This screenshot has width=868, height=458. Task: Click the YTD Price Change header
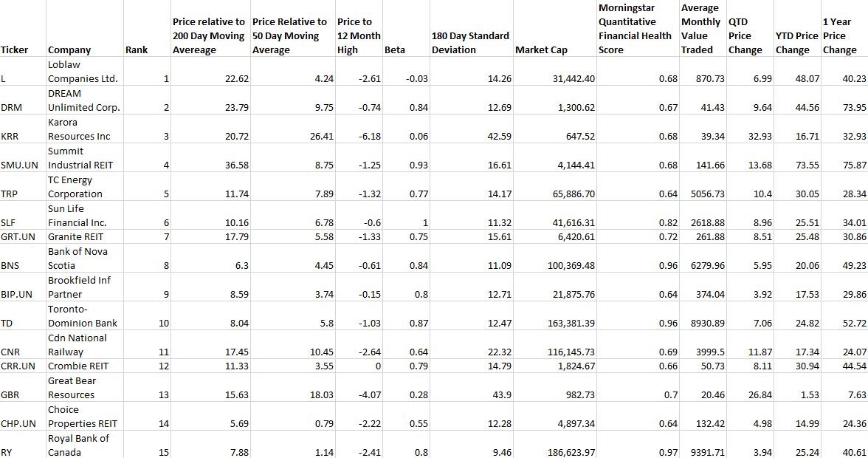(796, 43)
